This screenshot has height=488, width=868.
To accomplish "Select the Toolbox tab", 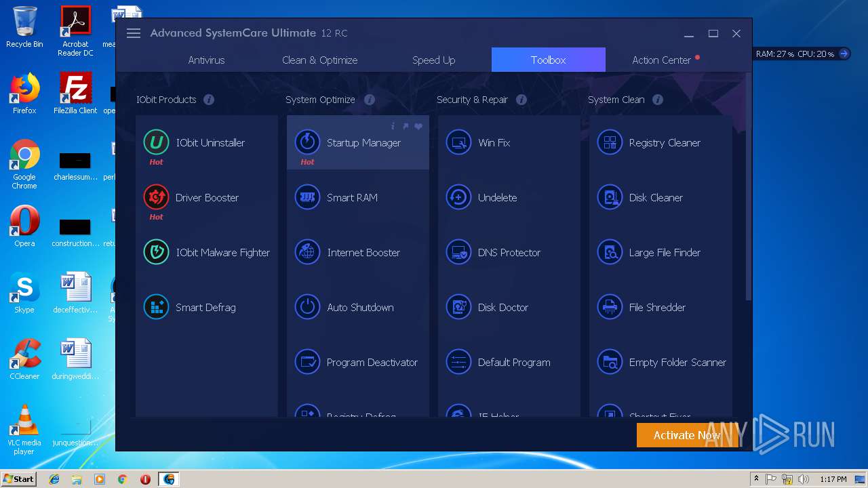I will coord(549,60).
